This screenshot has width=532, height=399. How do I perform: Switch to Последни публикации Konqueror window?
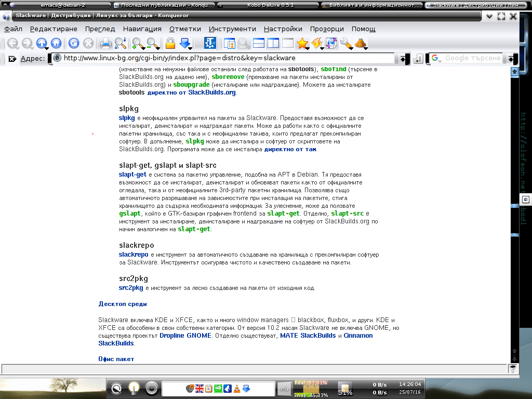click(x=164, y=5)
